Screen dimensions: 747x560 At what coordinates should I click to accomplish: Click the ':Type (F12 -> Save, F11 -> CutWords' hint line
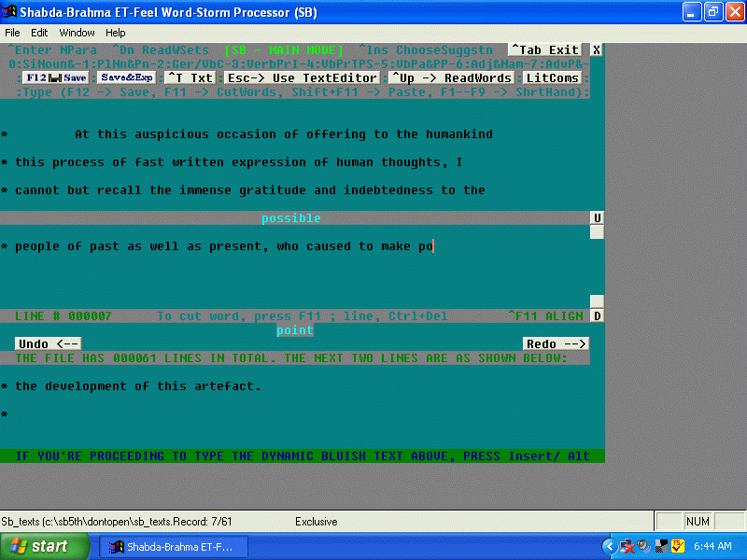303,91
